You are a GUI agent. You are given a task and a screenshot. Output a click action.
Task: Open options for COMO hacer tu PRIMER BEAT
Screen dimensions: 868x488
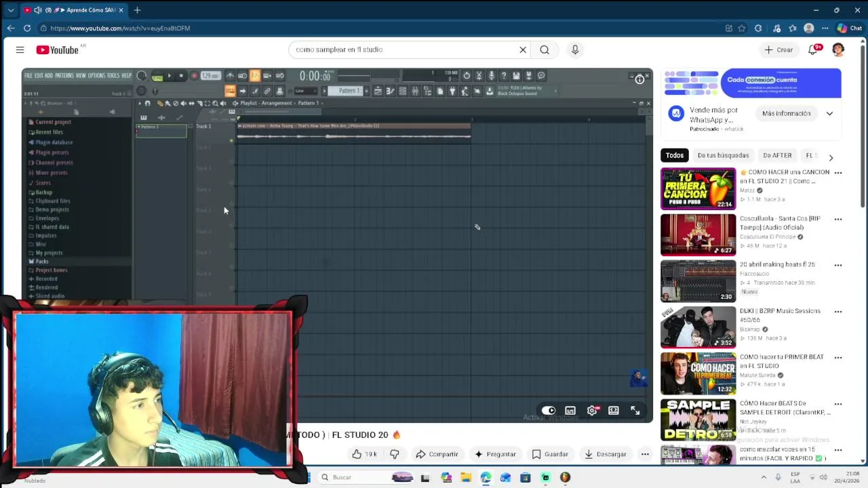point(838,358)
